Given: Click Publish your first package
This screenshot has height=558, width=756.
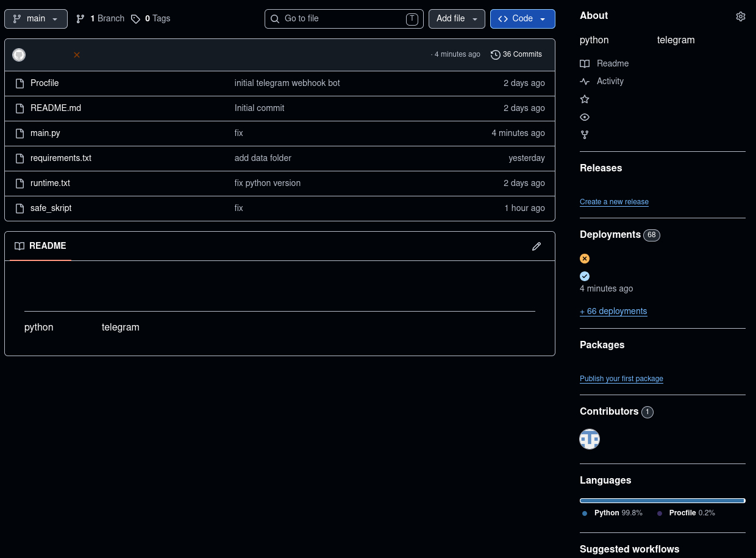Looking at the screenshot, I should 621,379.
